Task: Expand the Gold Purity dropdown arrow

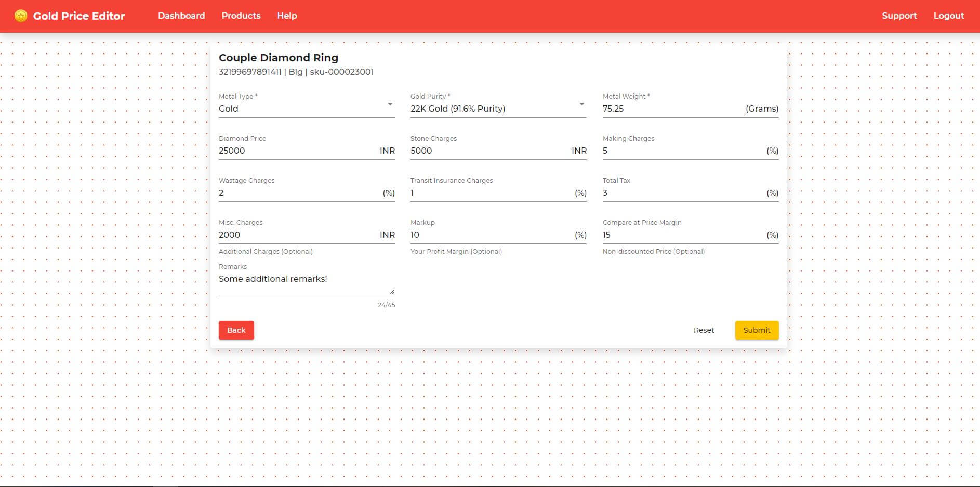Action: coord(581,104)
